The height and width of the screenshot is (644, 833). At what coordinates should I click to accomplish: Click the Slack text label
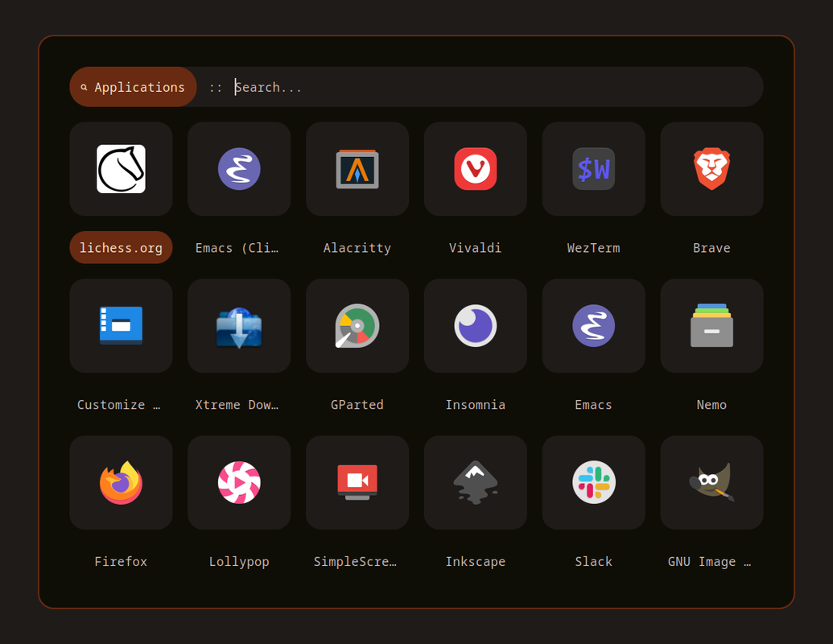(593, 562)
